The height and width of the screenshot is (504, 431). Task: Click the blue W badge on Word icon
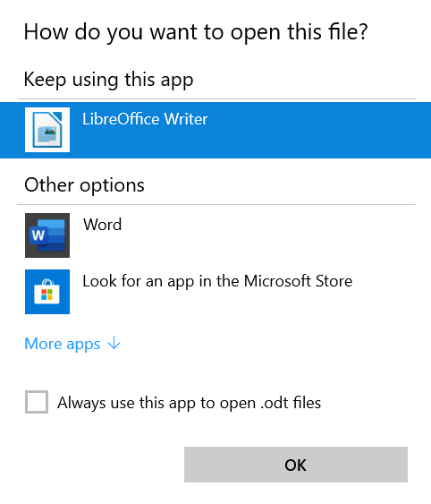point(38,235)
